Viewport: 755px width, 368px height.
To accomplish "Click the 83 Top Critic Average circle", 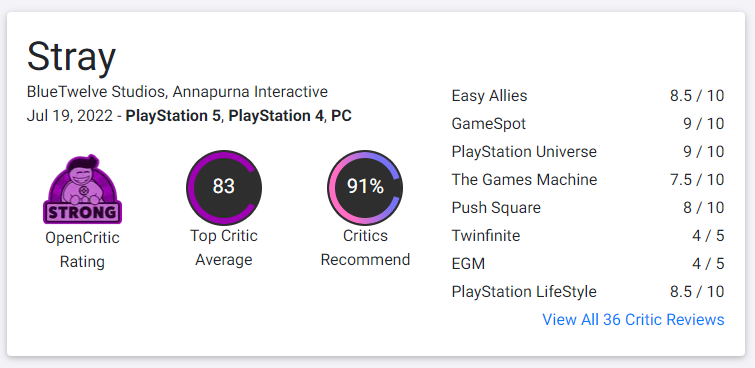I will 224,187.
